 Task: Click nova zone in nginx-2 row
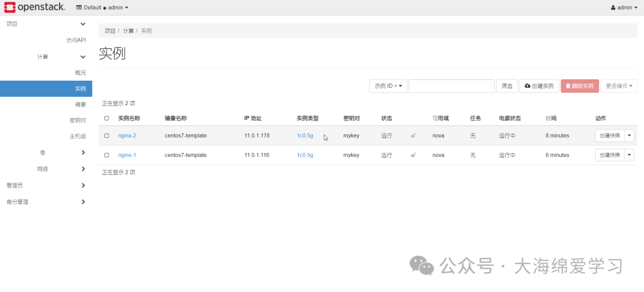click(x=438, y=136)
